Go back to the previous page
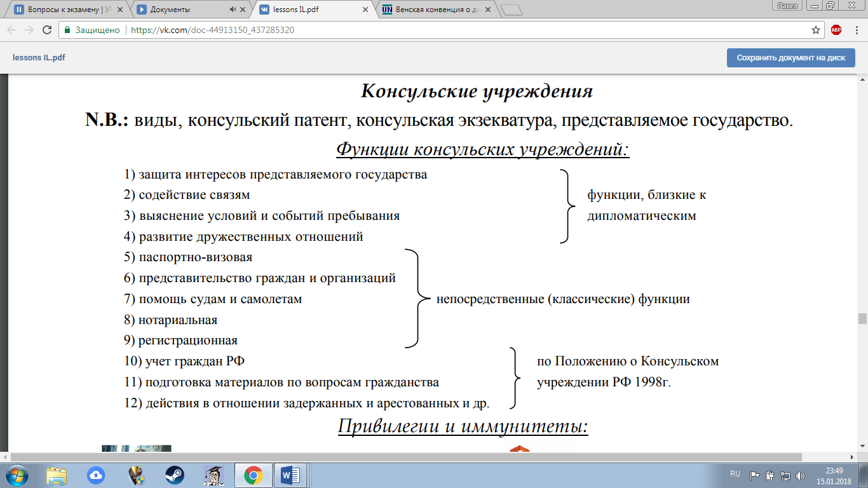The height and width of the screenshot is (488, 868). [11, 30]
